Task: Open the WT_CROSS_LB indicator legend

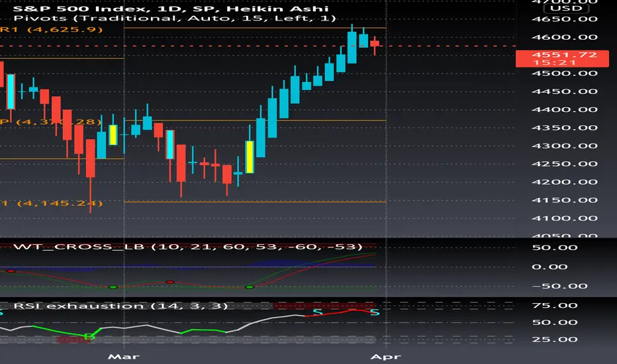Action: click(x=188, y=247)
